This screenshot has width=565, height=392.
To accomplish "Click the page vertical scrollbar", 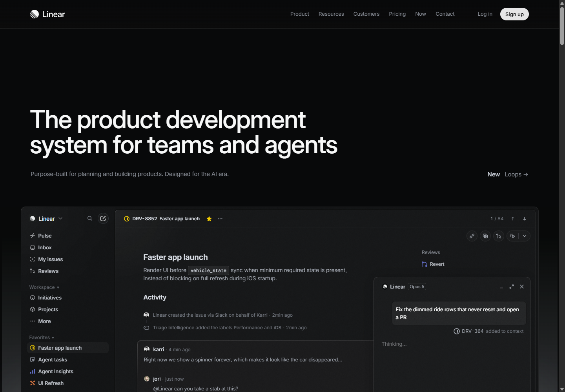I will 562,27.
